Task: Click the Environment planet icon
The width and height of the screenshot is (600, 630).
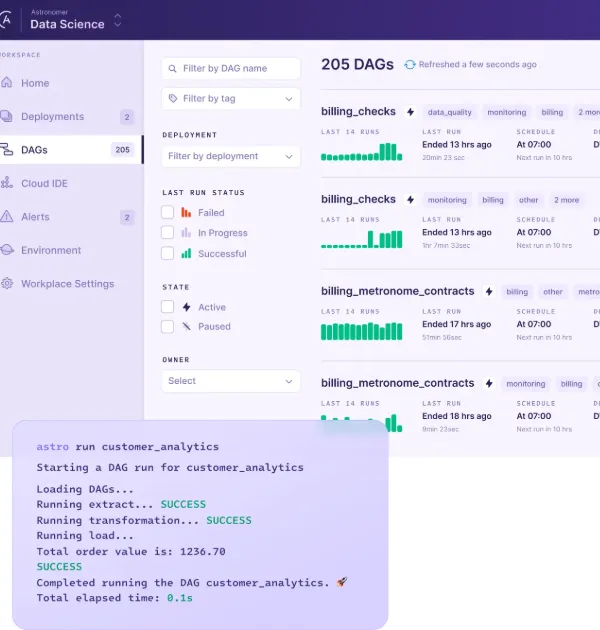Action: click(7, 250)
